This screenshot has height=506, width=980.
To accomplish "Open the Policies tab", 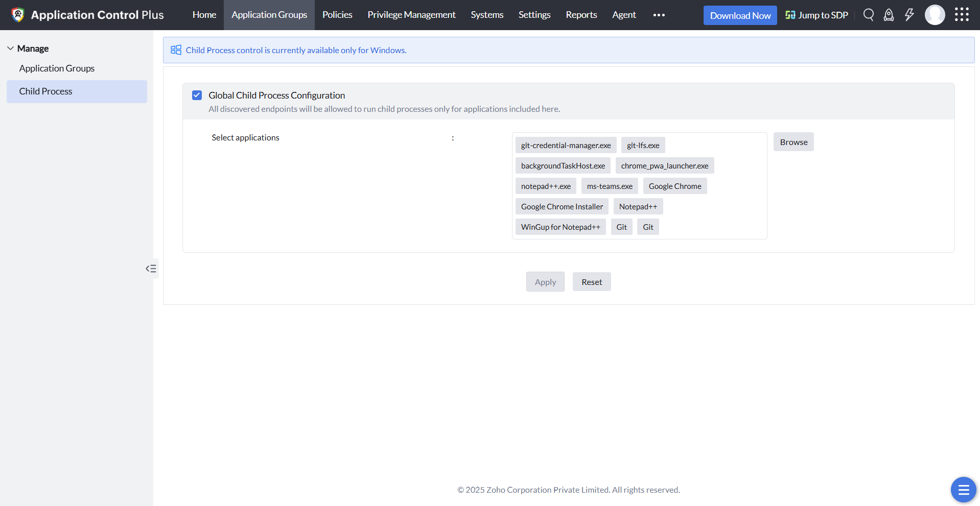I will [x=337, y=15].
